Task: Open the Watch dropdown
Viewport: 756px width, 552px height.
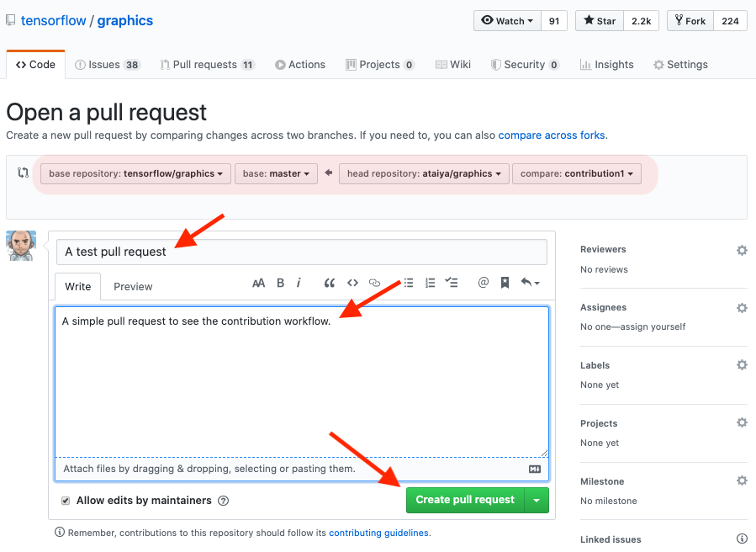Action: [x=507, y=21]
